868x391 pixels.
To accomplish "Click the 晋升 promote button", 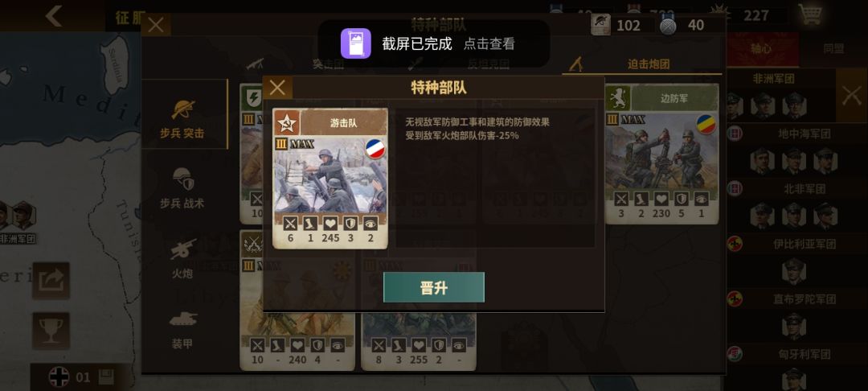I will [433, 287].
